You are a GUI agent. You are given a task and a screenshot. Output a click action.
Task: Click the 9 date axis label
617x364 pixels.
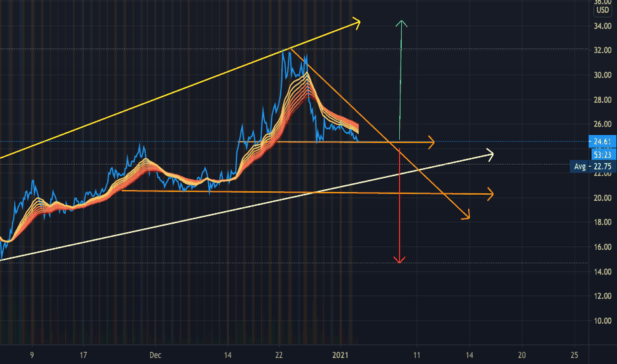tap(32, 355)
